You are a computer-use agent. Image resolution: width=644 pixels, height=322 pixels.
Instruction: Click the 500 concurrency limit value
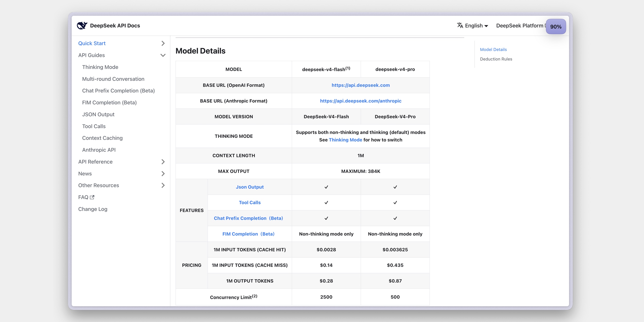click(x=395, y=297)
